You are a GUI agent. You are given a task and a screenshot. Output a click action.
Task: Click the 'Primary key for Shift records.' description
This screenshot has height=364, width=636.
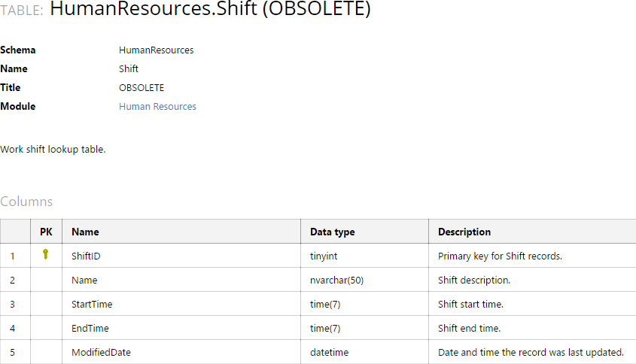[x=500, y=256]
